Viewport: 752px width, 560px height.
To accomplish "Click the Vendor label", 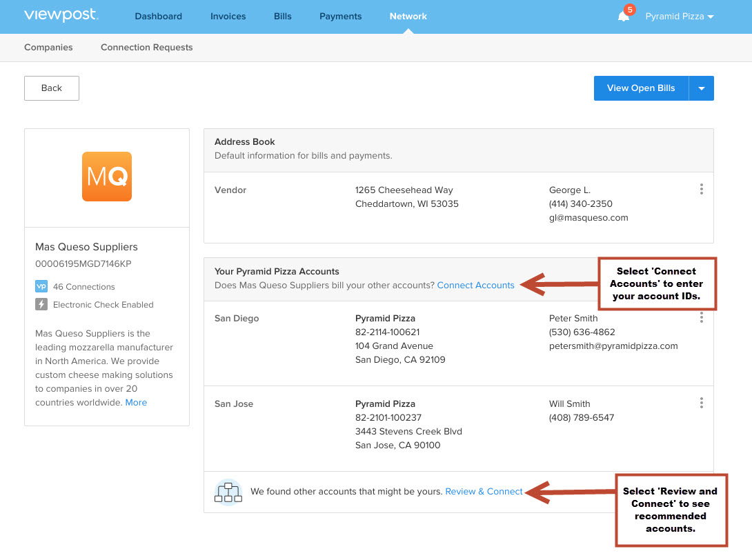I will coord(230,190).
